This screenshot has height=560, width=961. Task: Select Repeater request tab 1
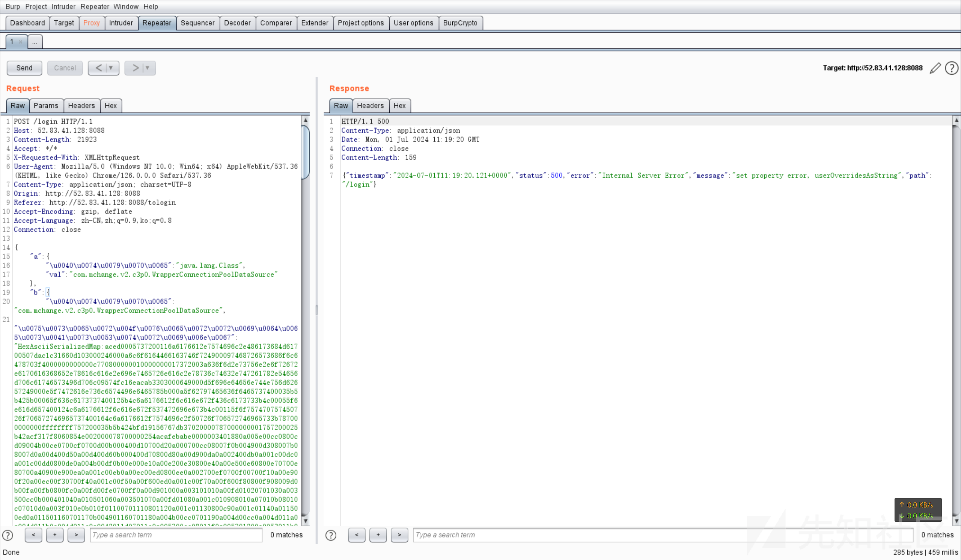tap(12, 42)
